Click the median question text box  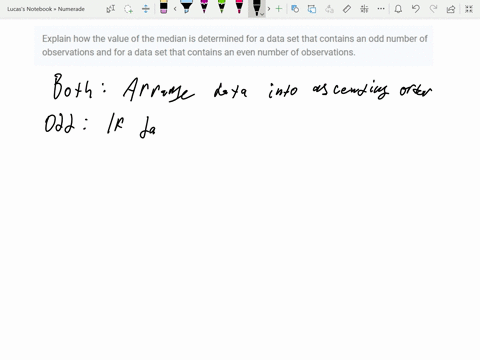(x=234, y=45)
